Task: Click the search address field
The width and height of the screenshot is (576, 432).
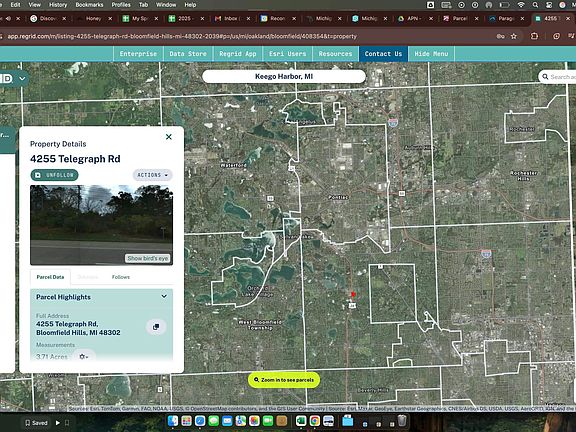Action: tap(558, 77)
